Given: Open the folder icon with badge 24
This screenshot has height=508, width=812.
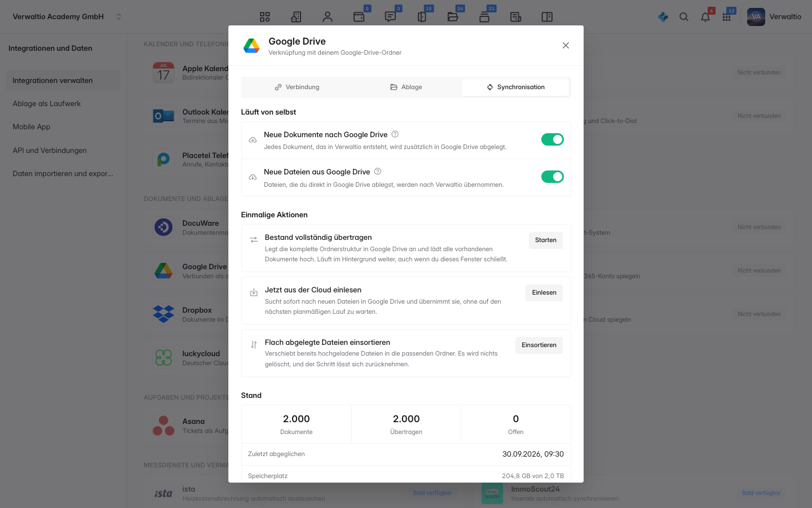Looking at the screenshot, I should tap(453, 17).
